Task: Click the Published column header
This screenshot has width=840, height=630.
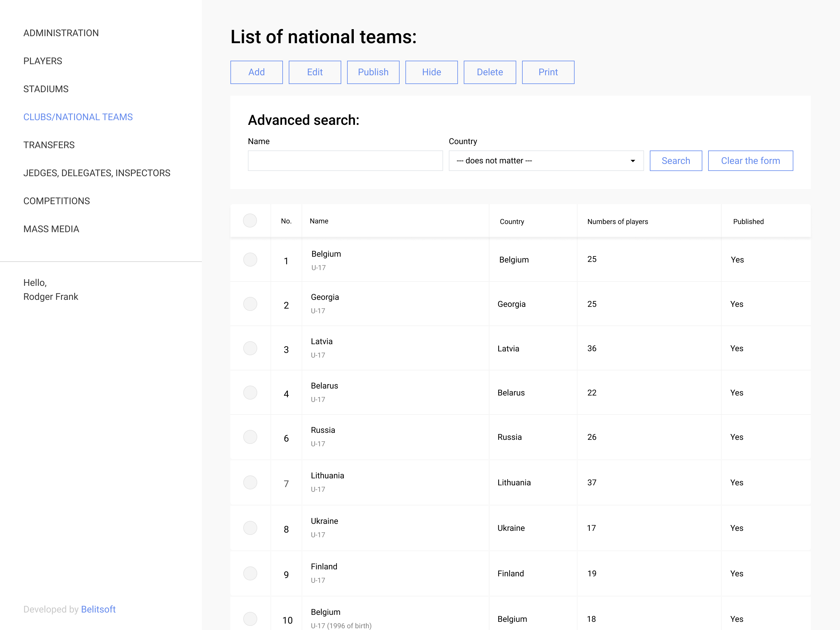Action: (x=748, y=222)
